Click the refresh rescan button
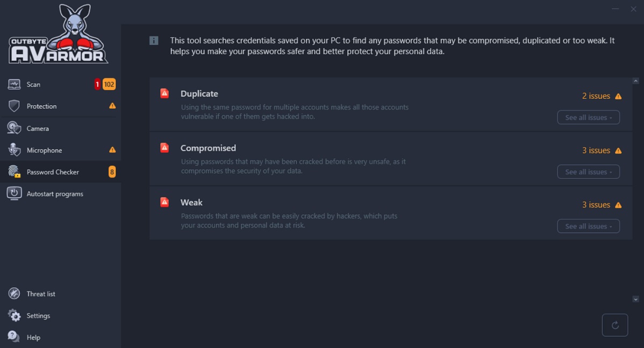 point(615,325)
